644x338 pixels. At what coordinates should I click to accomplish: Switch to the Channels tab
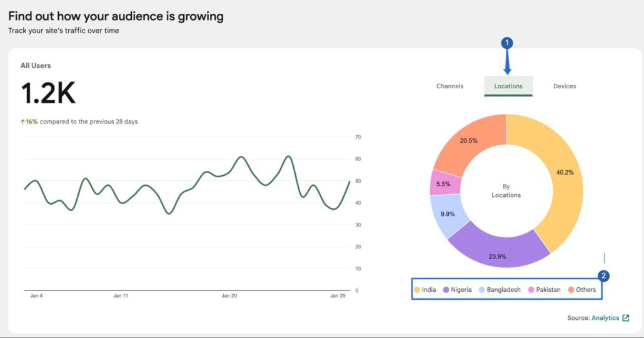click(x=450, y=86)
